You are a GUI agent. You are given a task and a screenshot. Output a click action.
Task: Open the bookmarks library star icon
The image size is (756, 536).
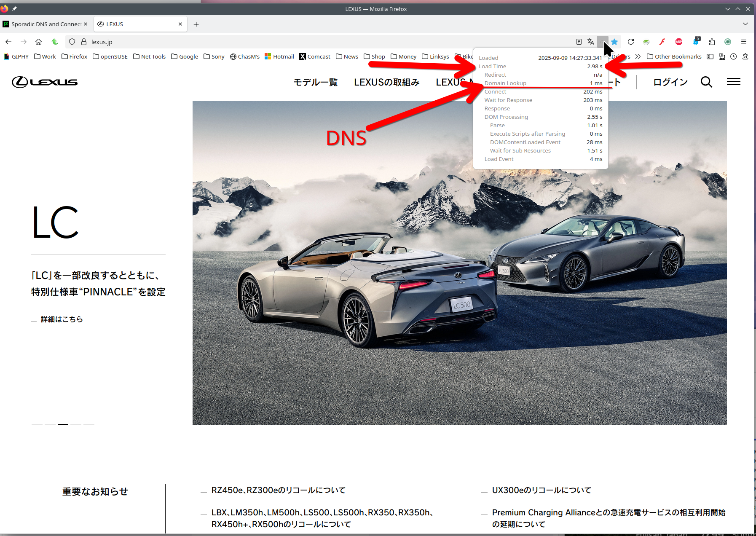point(745,56)
